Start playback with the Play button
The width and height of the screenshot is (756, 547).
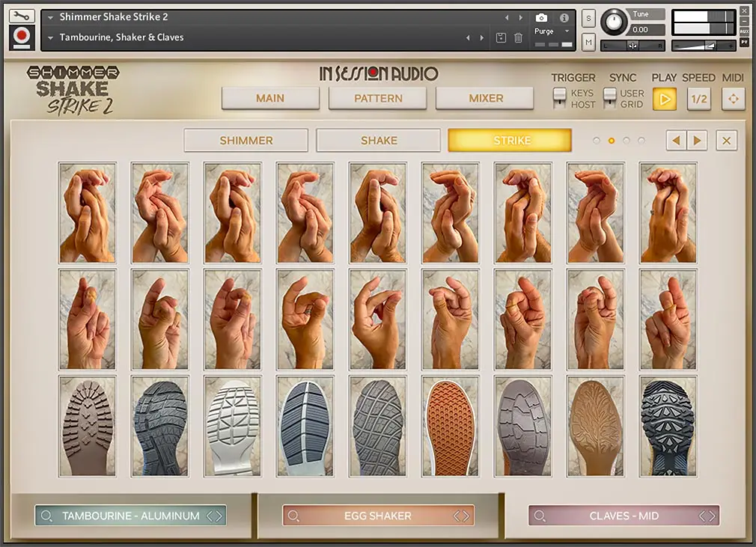coord(665,100)
